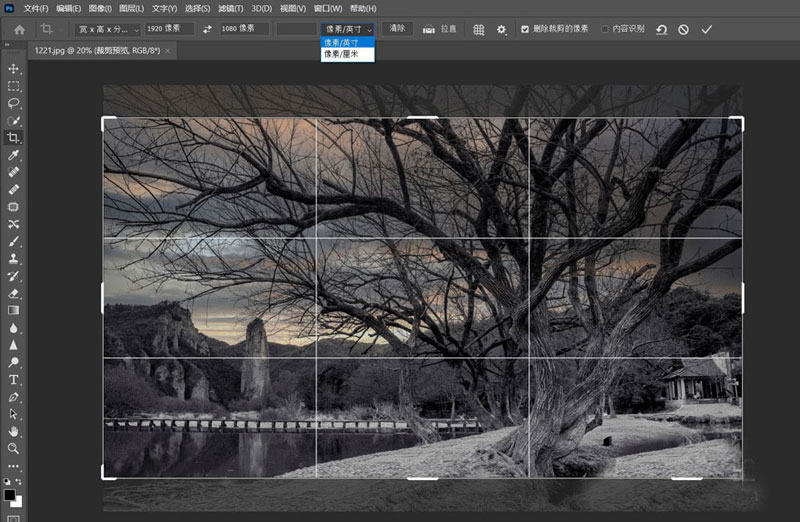Cancel the crop operation

click(683, 30)
